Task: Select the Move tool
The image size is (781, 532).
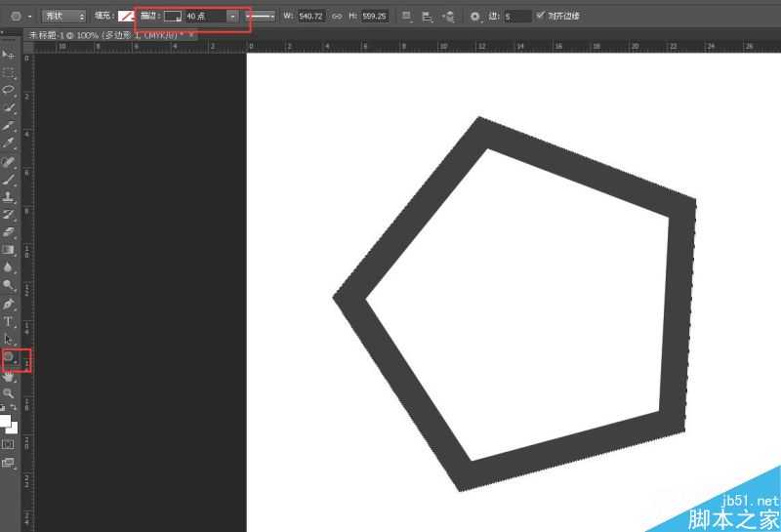Action: click(9, 55)
